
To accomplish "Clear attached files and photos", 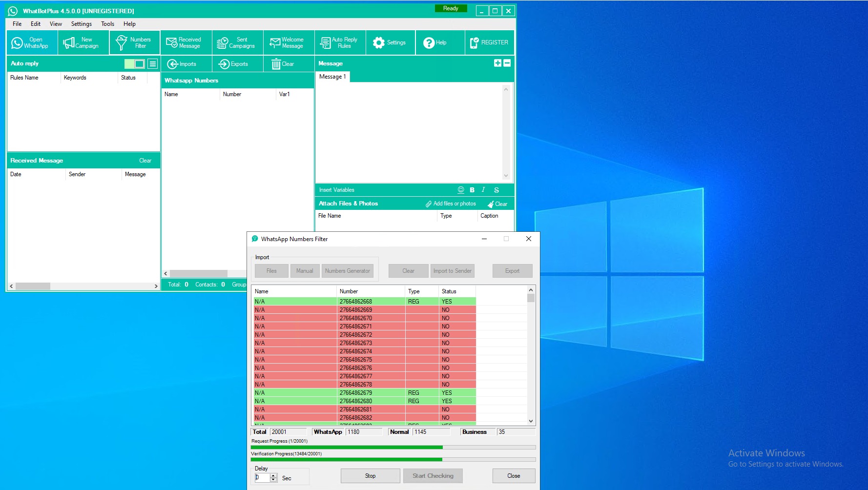I will click(x=497, y=204).
